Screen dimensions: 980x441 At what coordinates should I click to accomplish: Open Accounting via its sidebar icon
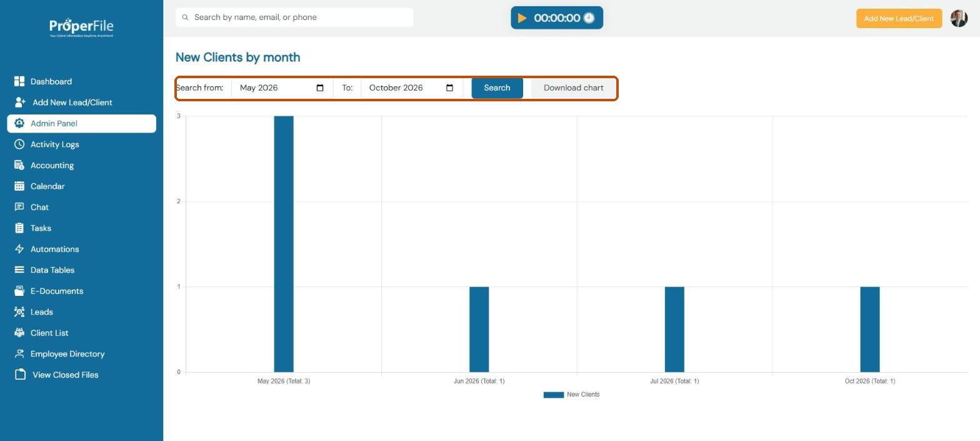(x=19, y=165)
